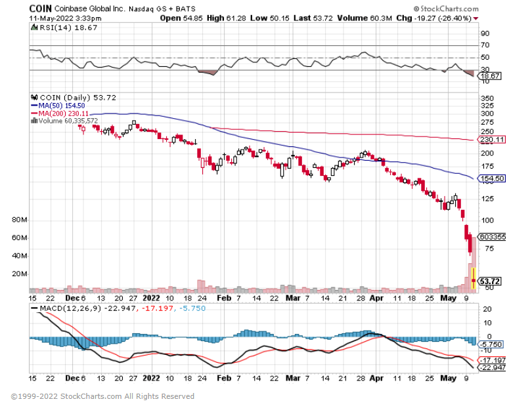Click the Last 53.72 value in header
Image resolution: width=532 pixels, height=412 pixels.
coord(313,18)
